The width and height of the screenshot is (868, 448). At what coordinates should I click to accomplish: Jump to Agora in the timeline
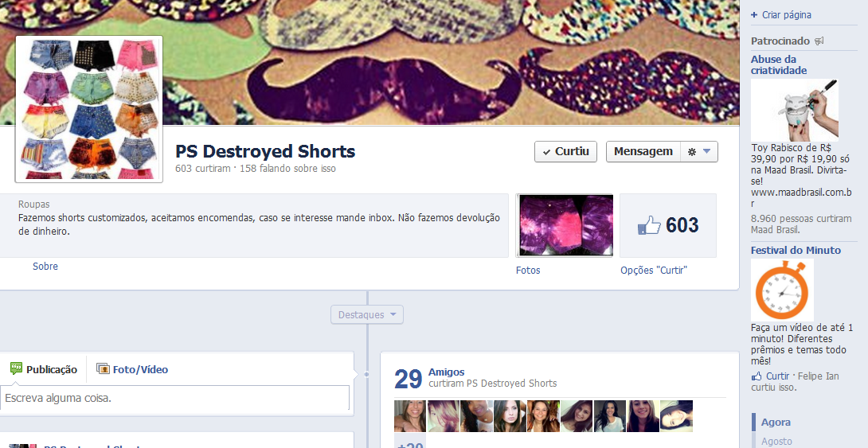pos(776,422)
